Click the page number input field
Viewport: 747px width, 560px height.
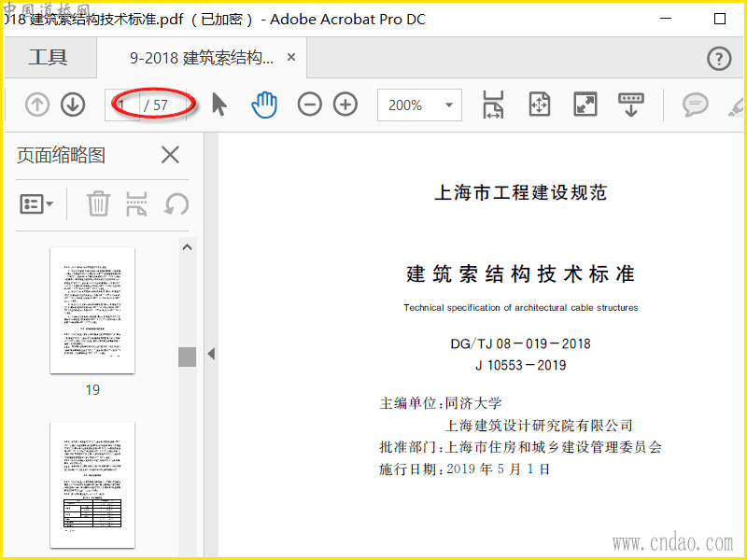[x=123, y=105]
